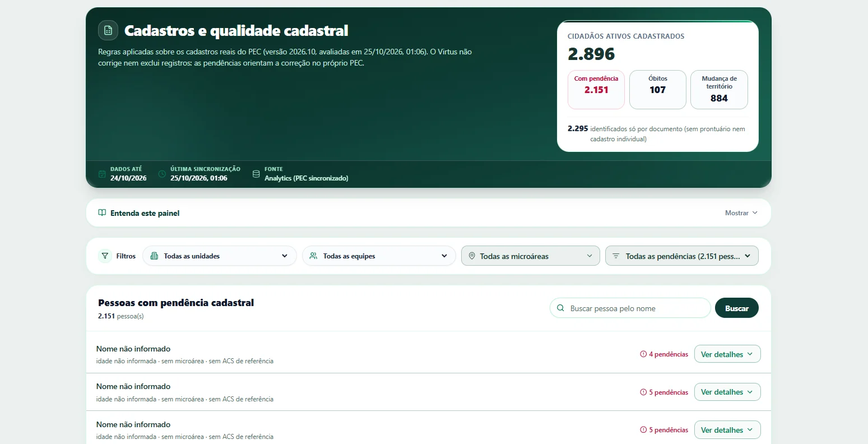Image resolution: width=868 pixels, height=444 pixels.
Task: Click the alert icon beside 4 pendências
Action: point(643,354)
